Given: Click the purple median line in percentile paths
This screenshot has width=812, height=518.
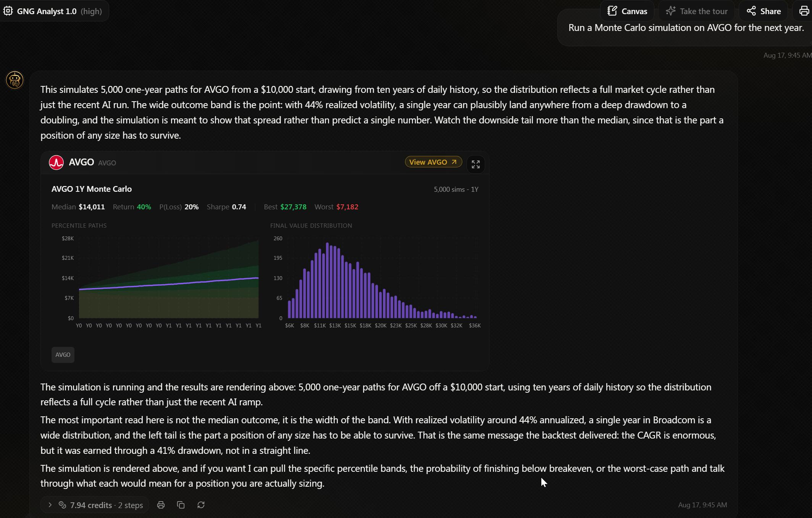Looking at the screenshot, I should coord(169,284).
